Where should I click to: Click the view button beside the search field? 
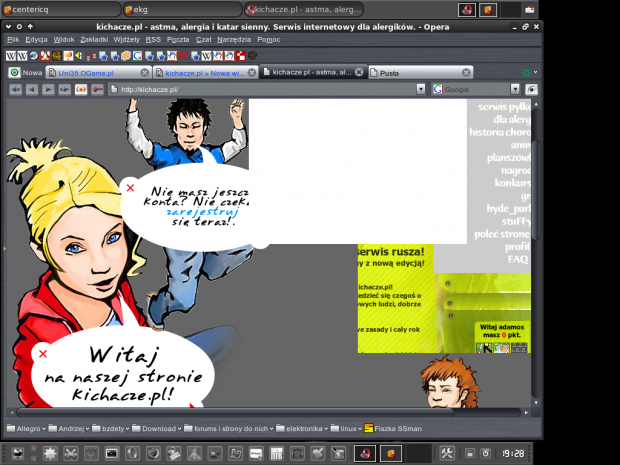[531, 89]
